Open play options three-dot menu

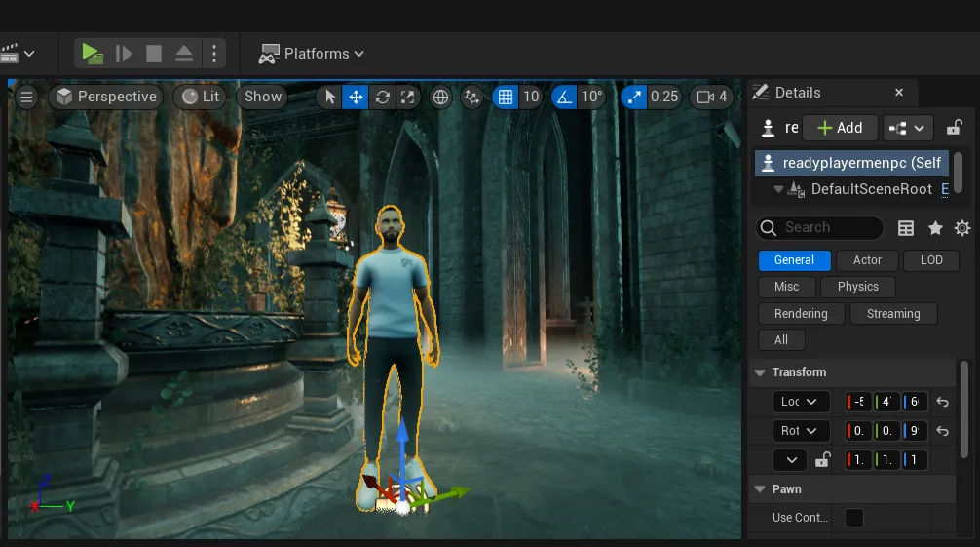point(214,54)
